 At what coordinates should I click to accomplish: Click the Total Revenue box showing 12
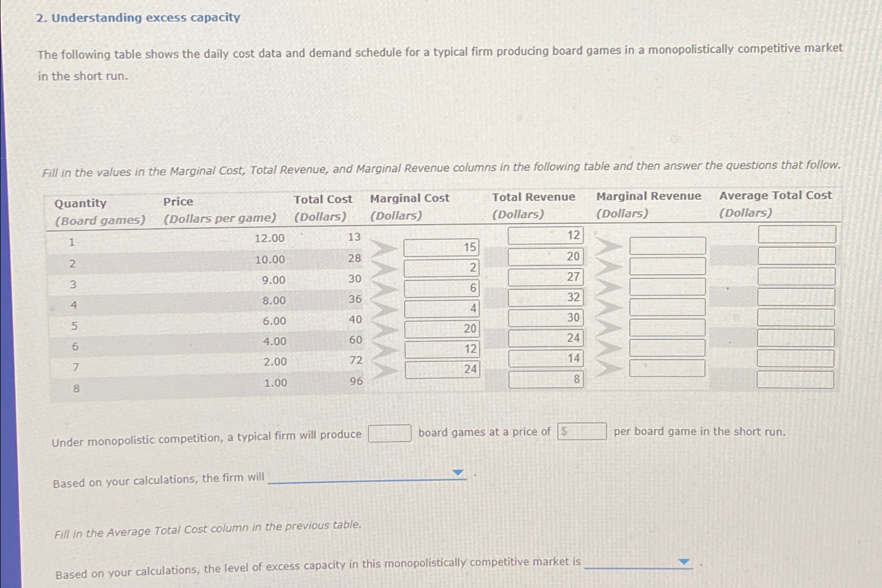(x=546, y=236)
